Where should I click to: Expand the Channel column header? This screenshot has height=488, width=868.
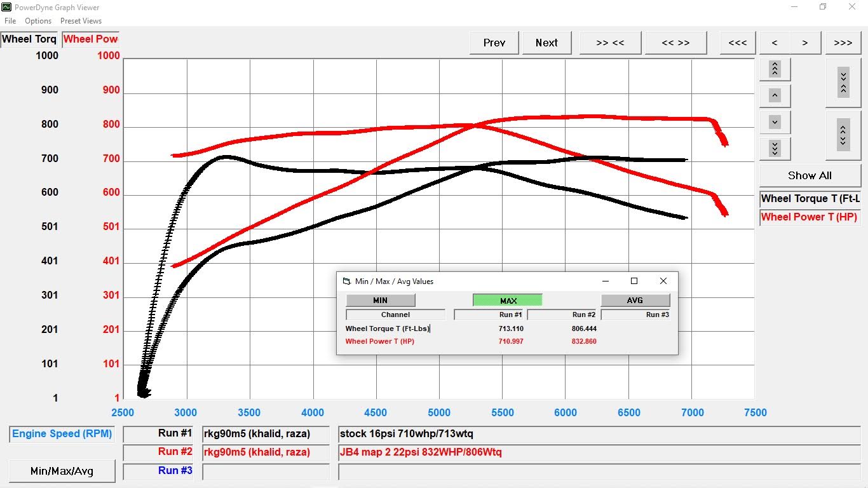395,314
